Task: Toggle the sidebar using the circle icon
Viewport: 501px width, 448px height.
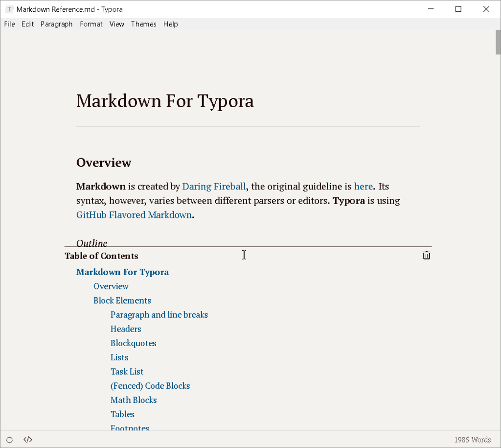Action: [10, 440]
